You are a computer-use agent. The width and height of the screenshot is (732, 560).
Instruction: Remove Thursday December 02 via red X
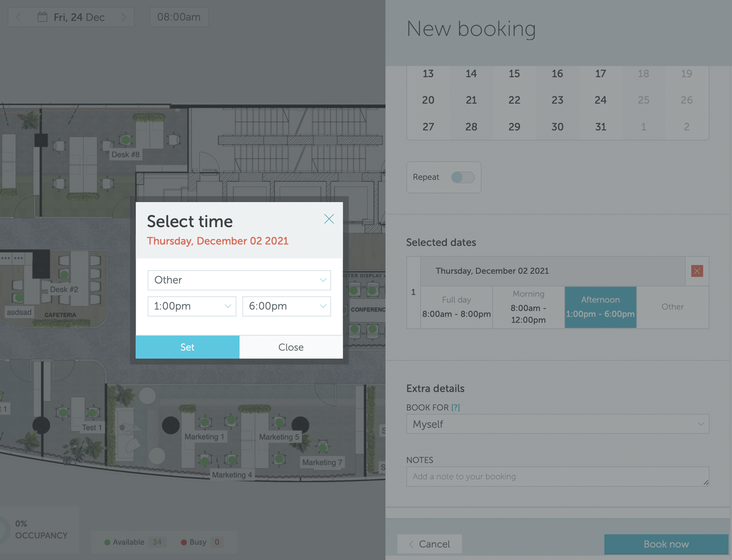point(697,271)
